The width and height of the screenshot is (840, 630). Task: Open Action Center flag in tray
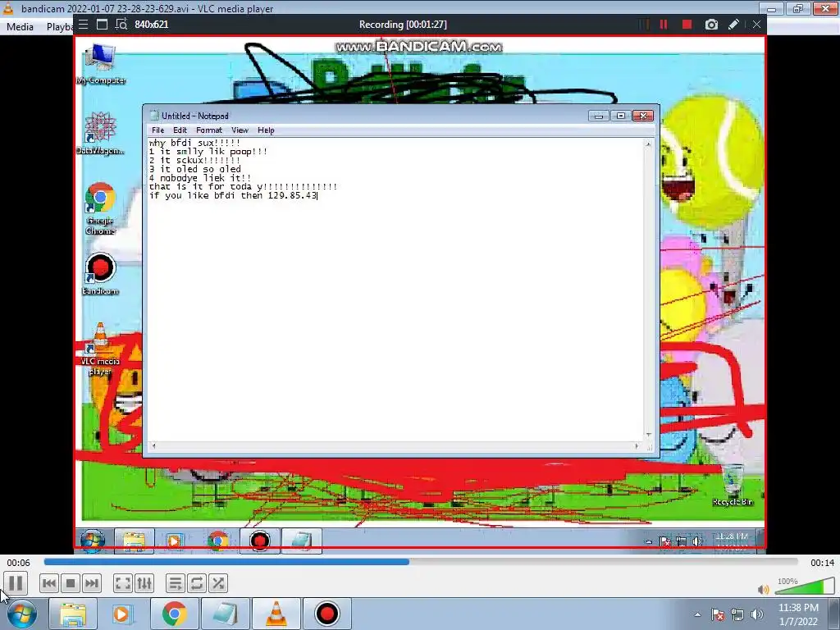coord(718,614)
